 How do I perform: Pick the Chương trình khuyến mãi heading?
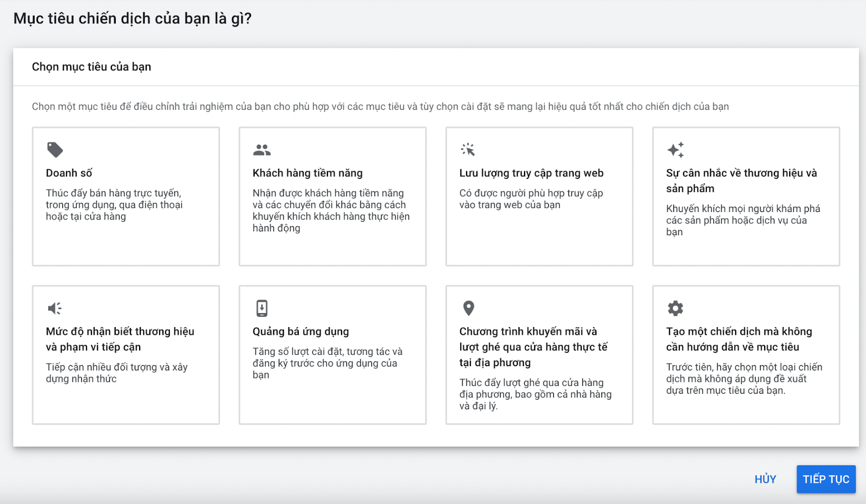pyautogui.click(x=534, y=347)
